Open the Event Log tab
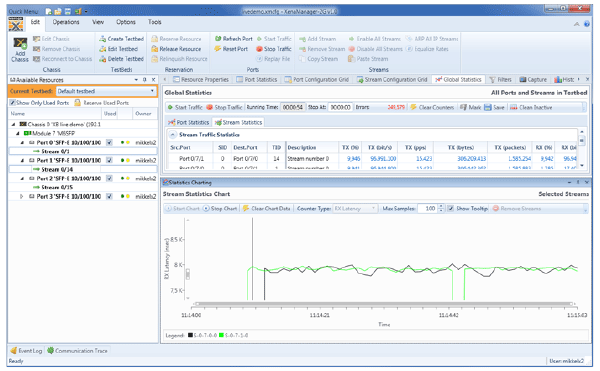Viewport: 600px width, 371px height. pos(26,350)
